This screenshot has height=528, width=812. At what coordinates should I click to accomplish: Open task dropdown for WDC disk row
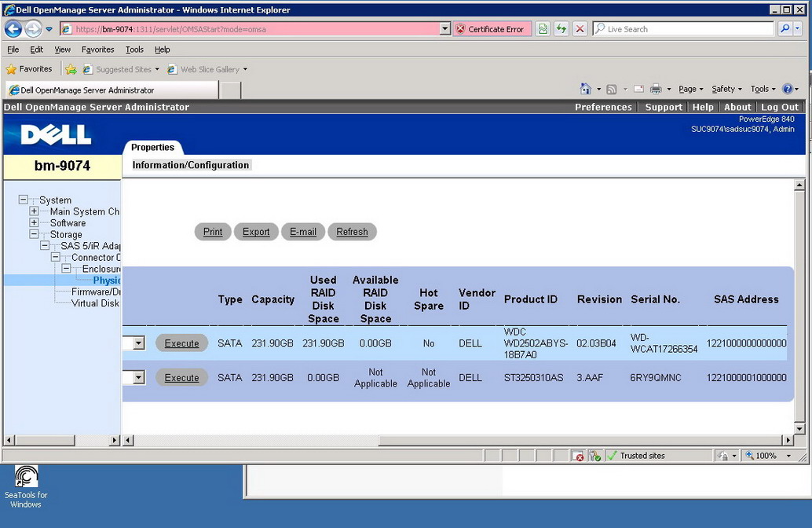[139, 343]
